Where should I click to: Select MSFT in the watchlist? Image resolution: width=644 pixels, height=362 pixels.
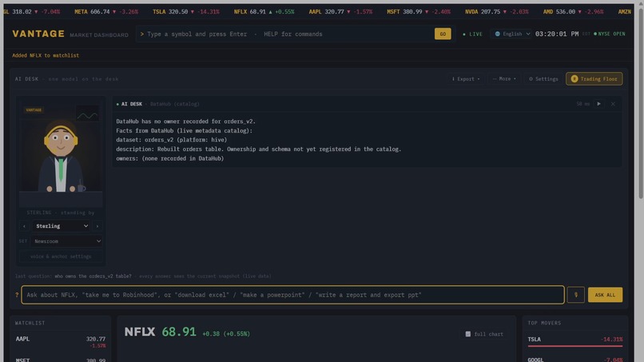(61, 359)
